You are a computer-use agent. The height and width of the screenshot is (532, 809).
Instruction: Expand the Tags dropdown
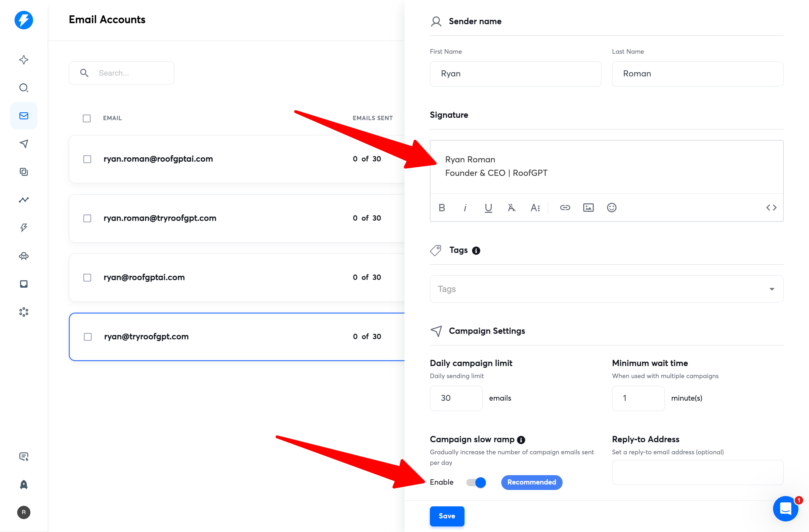pos(772,289)
